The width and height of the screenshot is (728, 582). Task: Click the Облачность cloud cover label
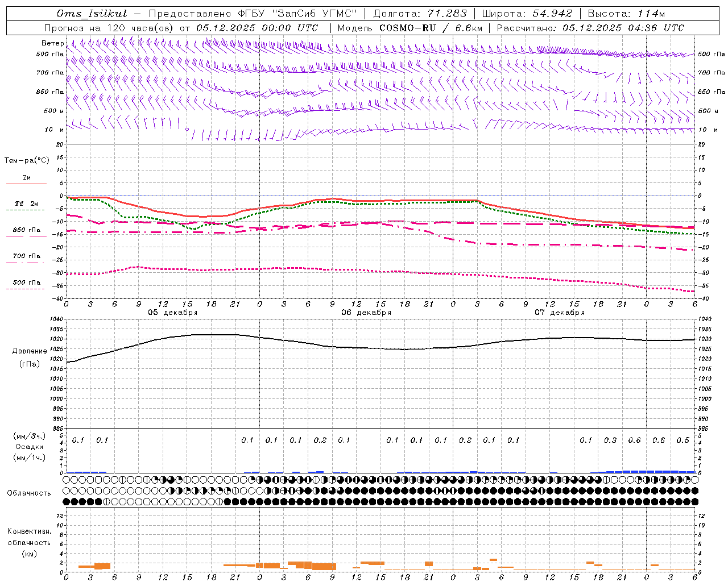tap(29, 493)
